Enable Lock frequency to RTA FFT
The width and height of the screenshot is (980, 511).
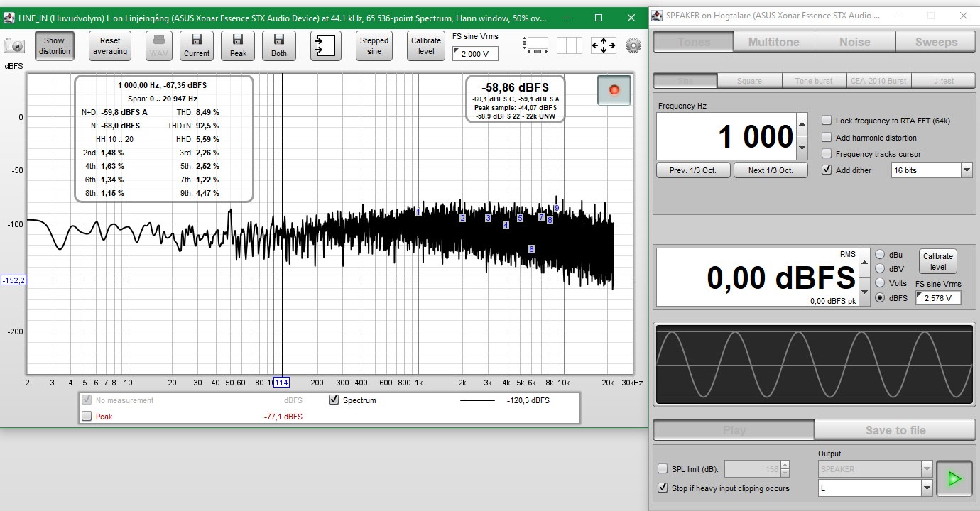[827, 121]
